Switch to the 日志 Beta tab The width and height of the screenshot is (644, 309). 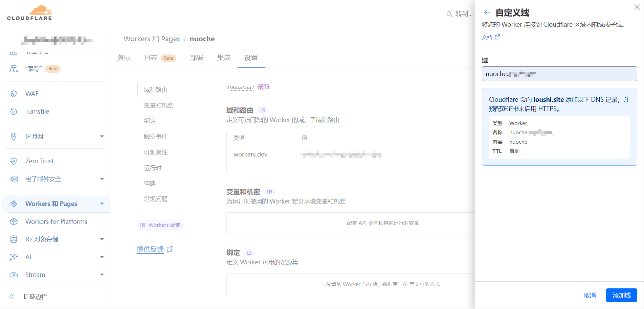tap(160, 58)
